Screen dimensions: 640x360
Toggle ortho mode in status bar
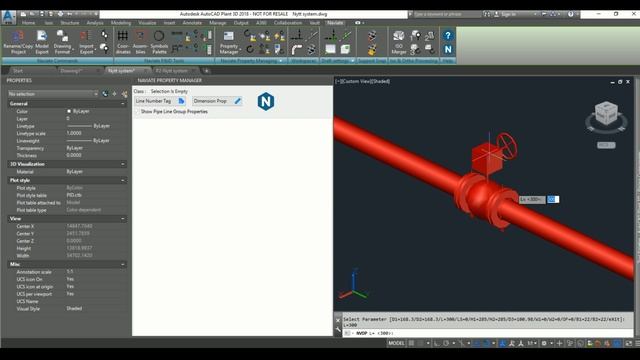[437, 343]
